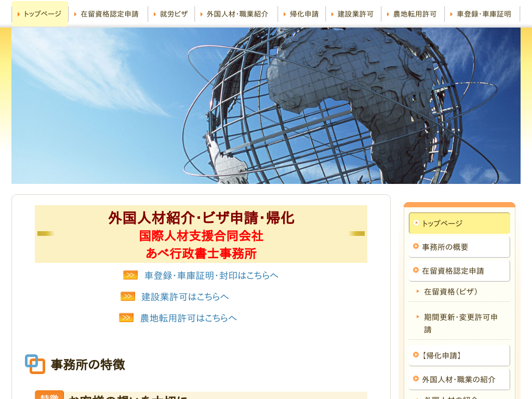
Task: Open 車登録·車庫証明 in top navigation bar
Action: tap(482, 14)
